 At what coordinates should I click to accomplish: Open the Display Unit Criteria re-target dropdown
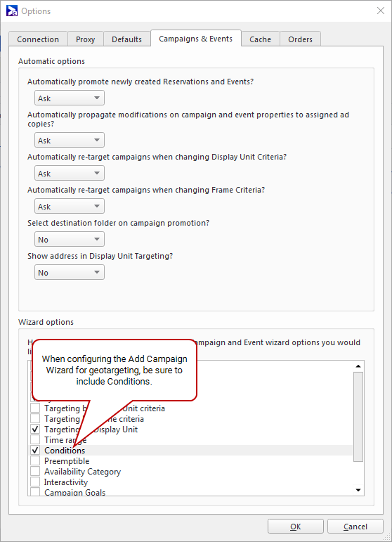click(x=70, y=173)
